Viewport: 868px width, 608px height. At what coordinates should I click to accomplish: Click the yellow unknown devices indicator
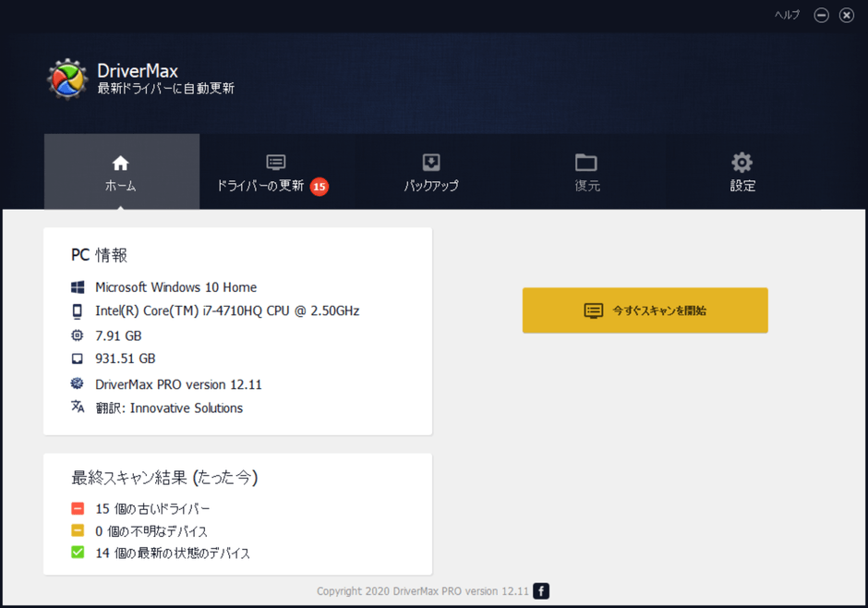pyautogui.click(x=78, y=530)
